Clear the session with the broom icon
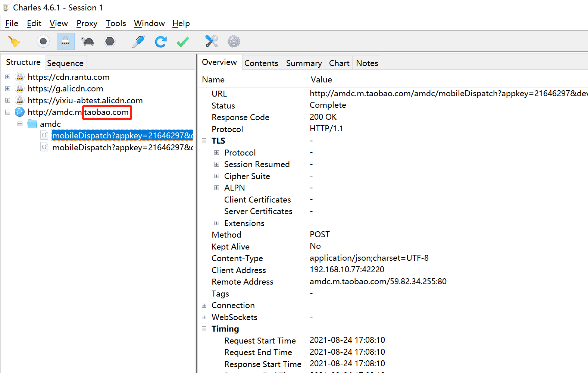This screenshot has width=588, height=373. coord(14,41)
